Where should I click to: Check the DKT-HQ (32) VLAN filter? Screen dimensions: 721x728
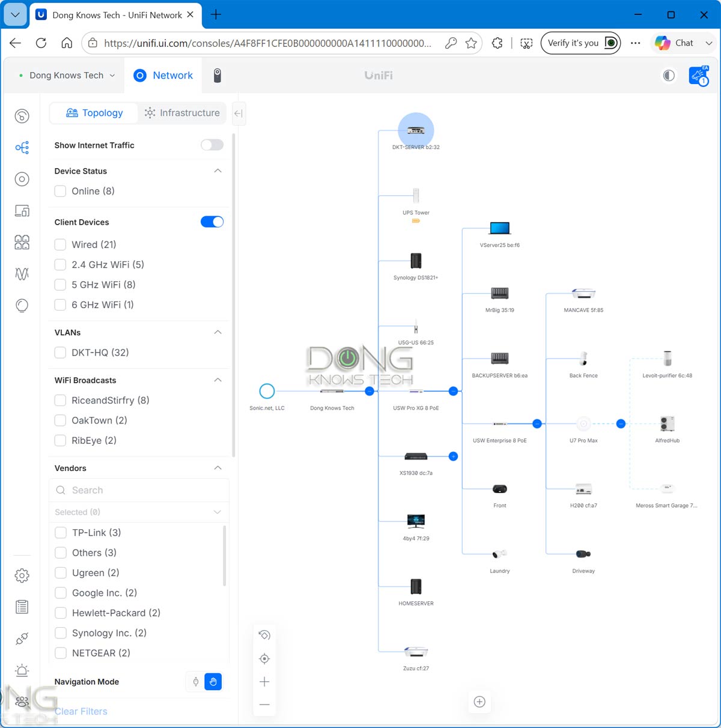tap(60, 353)
